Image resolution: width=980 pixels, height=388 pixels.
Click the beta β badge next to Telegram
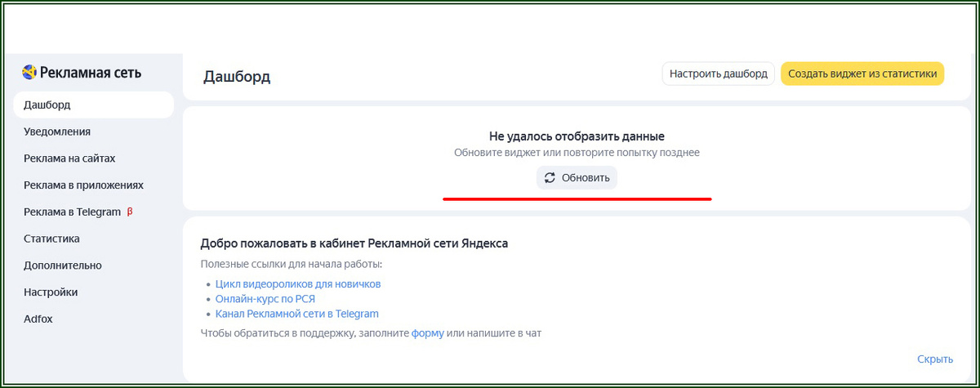coord(130,212)
